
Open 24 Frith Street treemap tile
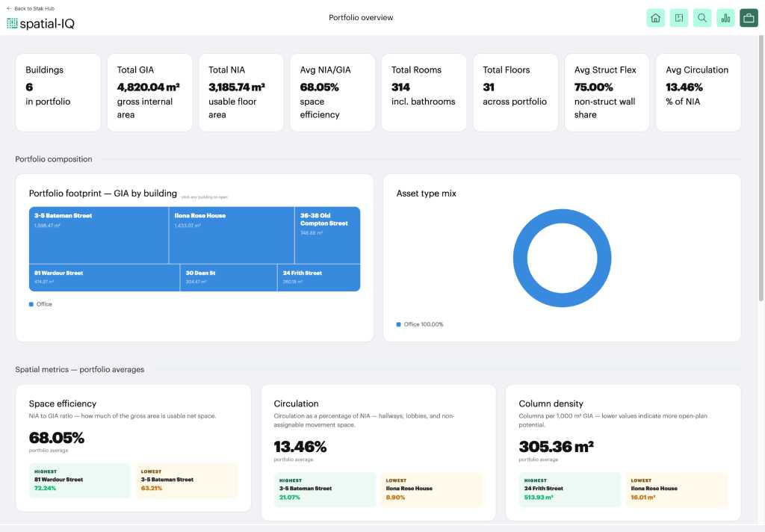(319, 278)
